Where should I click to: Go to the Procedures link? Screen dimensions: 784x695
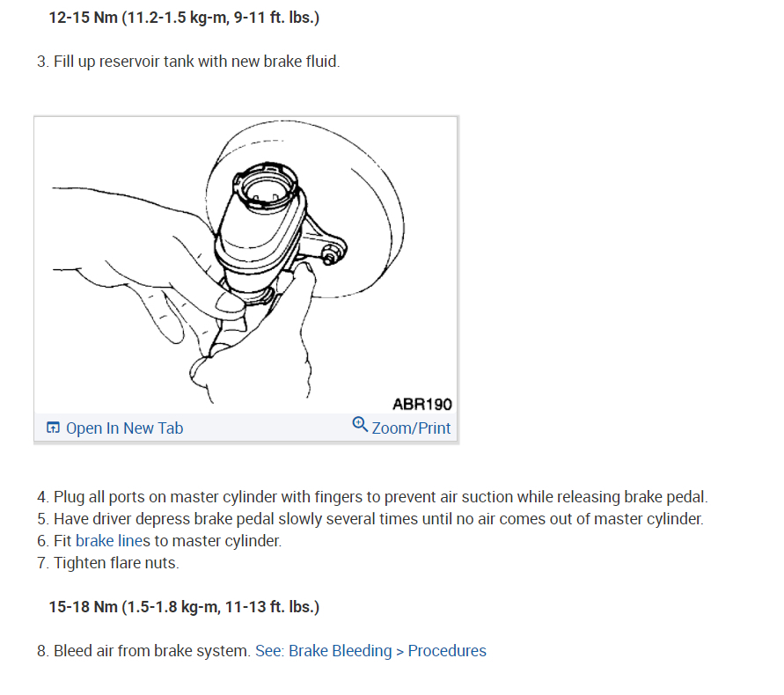point(447,651)
